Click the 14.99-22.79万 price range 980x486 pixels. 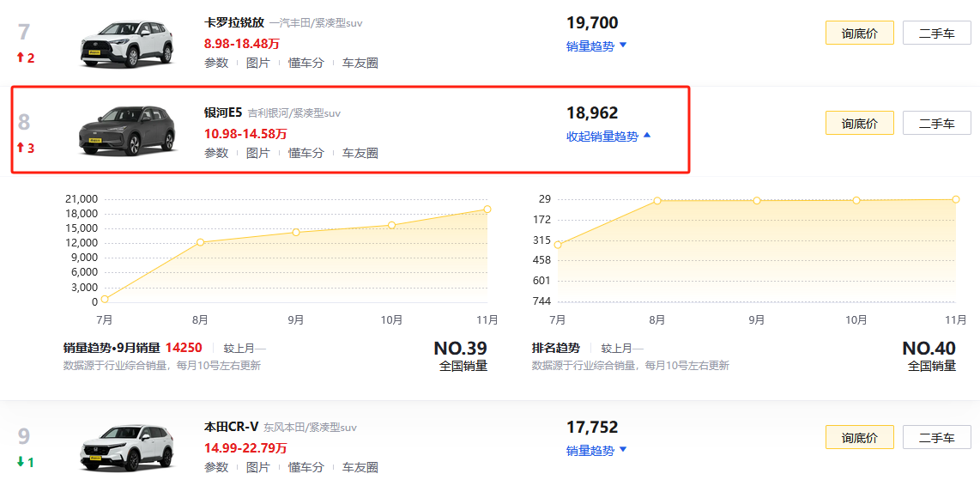pos(245,447)
